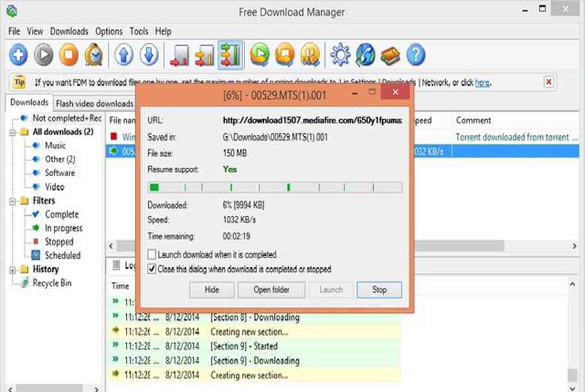Move download up with the up arrow icon
The height and width of the screenshot is (392, 585).
coord(124,55)
